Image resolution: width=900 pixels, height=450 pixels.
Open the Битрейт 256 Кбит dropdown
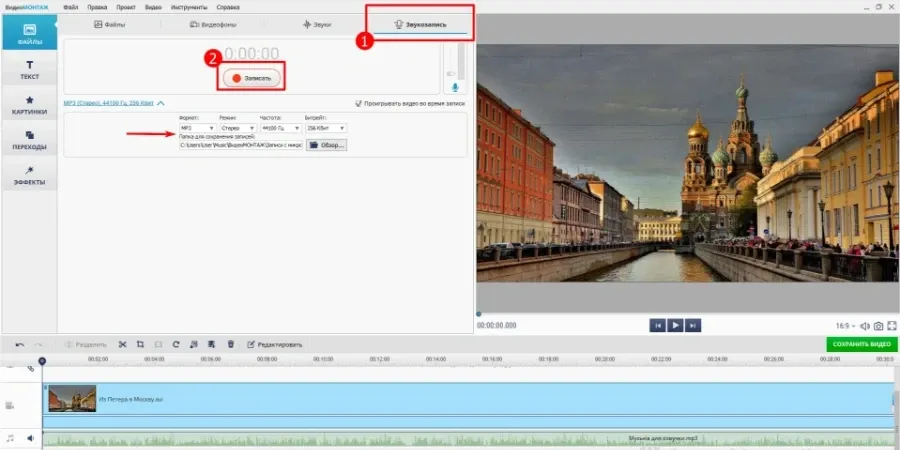click(x=325, y=128)
